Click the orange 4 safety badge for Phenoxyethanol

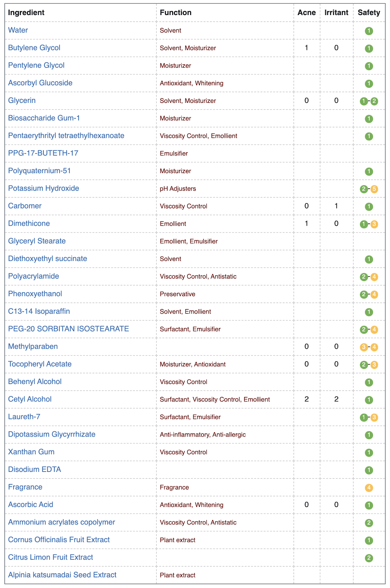tap(374, 294)
